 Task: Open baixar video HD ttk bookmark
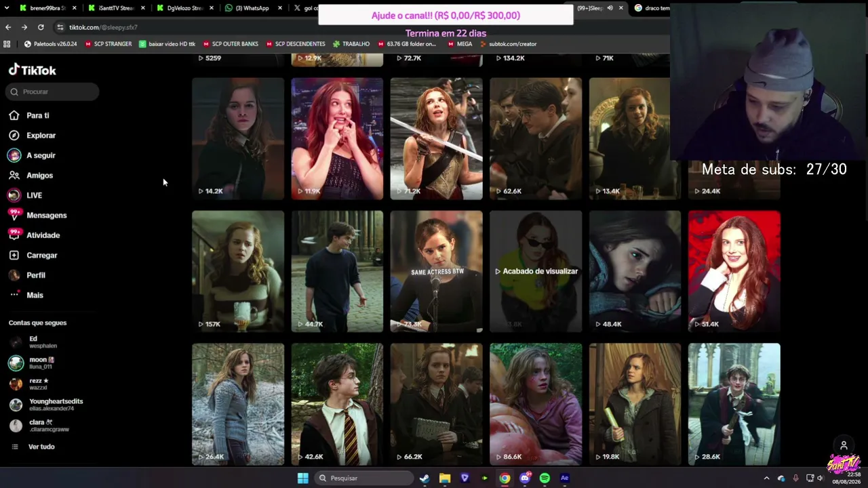coord(167,44)
